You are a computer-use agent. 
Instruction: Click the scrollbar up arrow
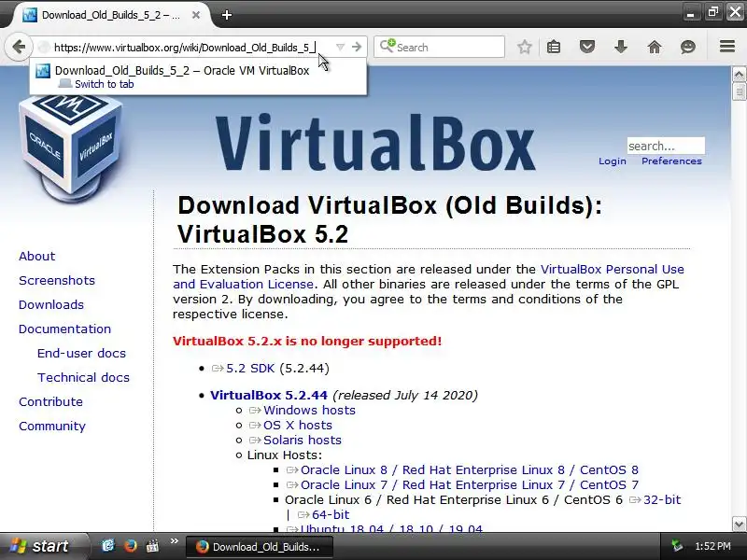(x=739, y=75)
